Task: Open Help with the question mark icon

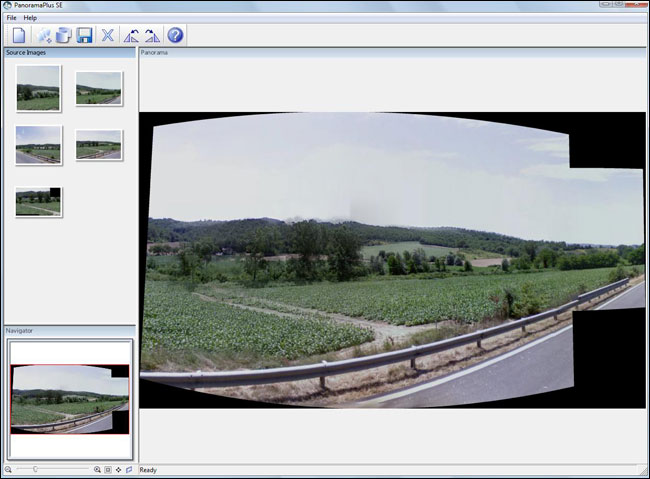Action: (x=175, y=35)
